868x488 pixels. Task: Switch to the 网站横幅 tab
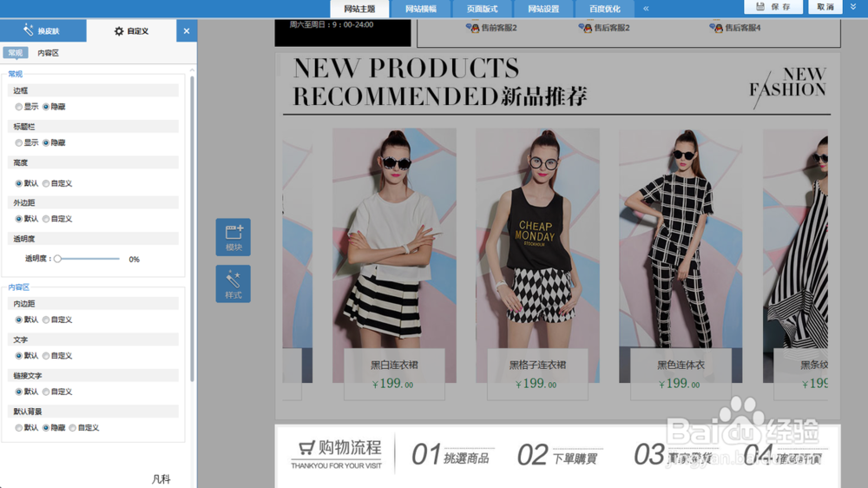pos(421,9)
